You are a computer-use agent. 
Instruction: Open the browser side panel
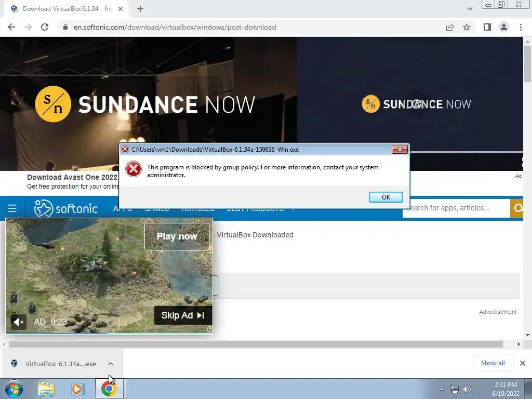487,27
